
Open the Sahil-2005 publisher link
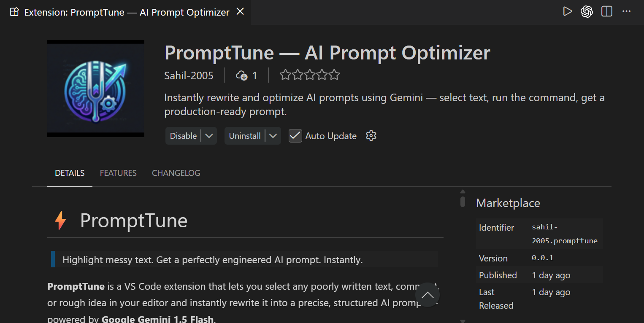click(189, 75)
